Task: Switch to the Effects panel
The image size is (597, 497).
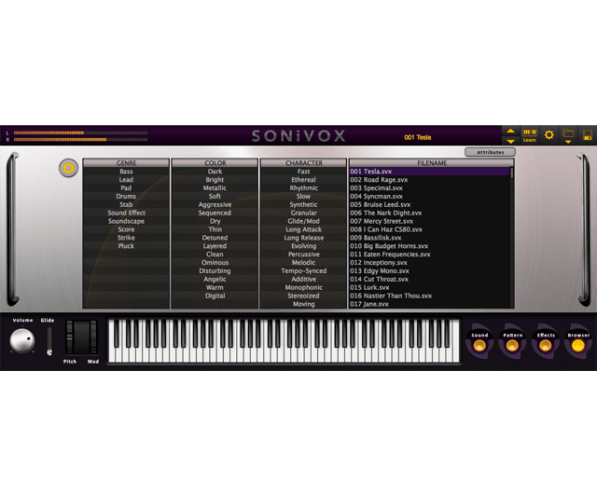Action: coord(546,342)
